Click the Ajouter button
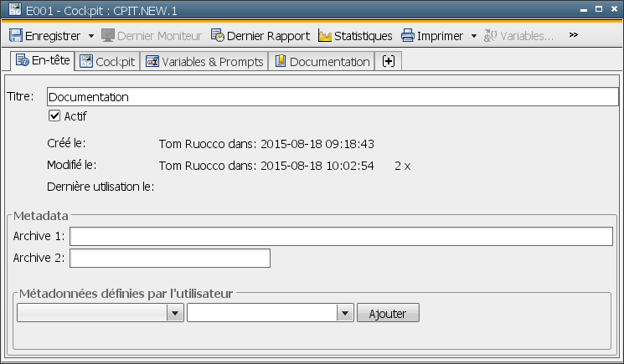Screen dimensions: 624x364 (x=388, y=313)
